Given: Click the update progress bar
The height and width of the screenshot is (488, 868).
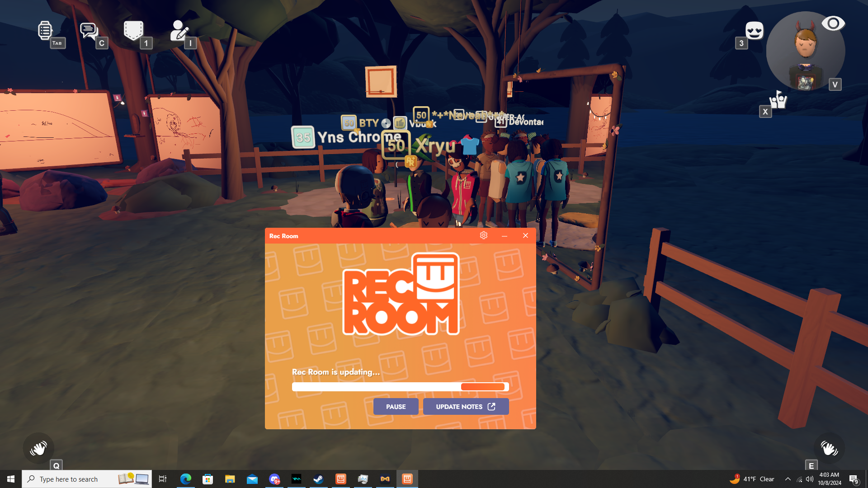Looking at the screenshot, I should [x=400, y=387].
